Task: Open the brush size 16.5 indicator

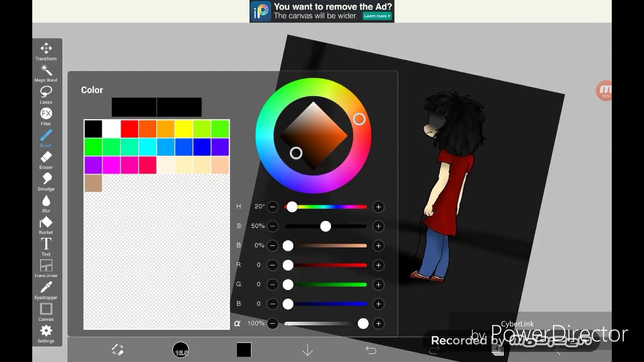Action: pyautogui.click(x=181, y=350)
